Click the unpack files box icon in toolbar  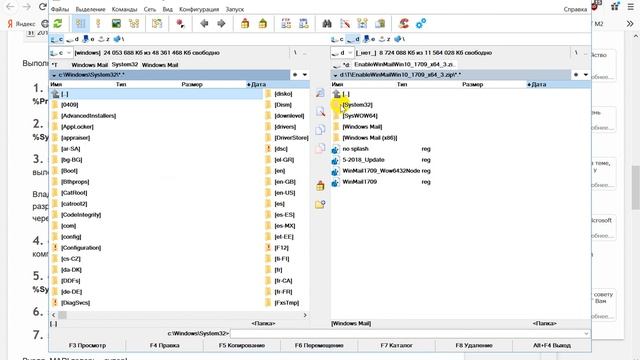pos(263,24)
